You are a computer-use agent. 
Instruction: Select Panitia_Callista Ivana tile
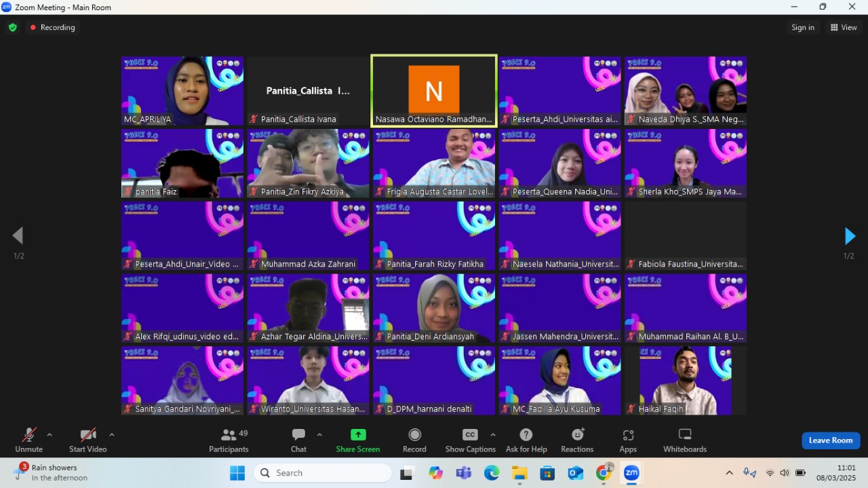pos(309,91)
